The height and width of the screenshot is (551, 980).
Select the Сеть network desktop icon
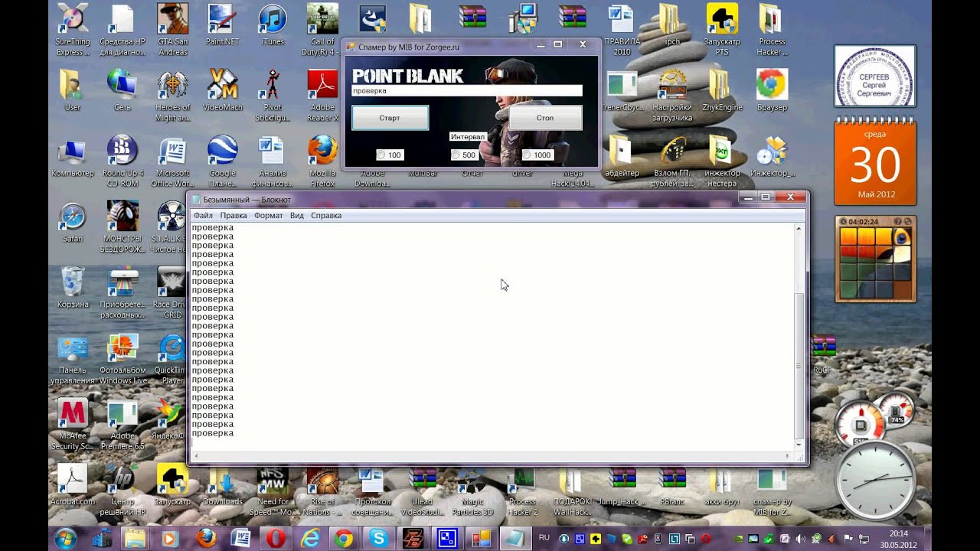coord(122,90)
